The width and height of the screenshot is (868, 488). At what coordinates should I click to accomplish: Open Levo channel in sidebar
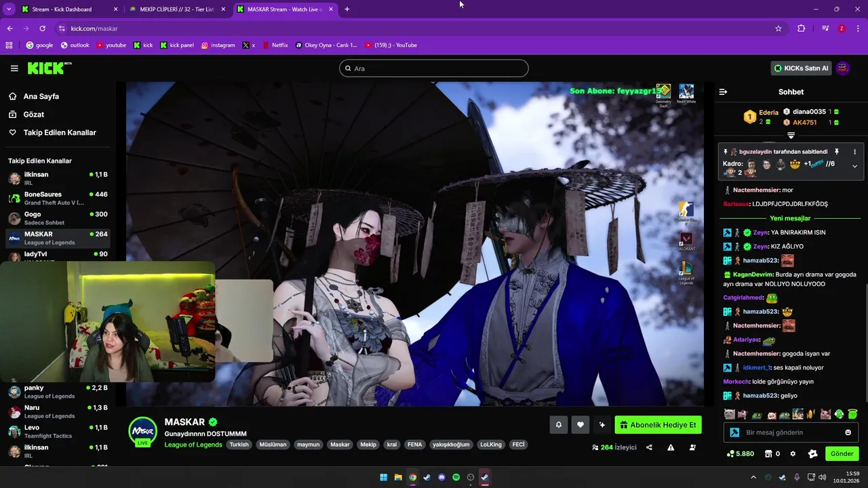pos(58,431)
